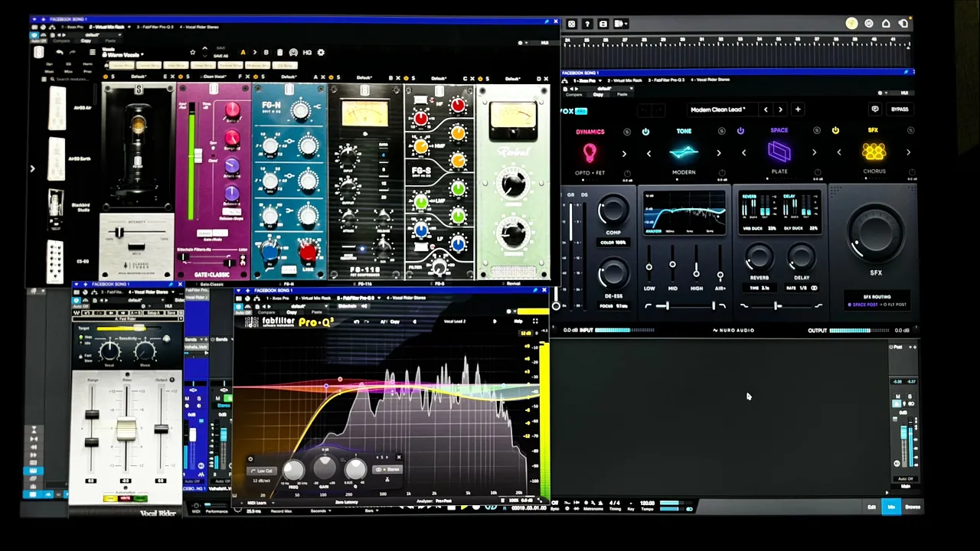The image size is (980, 551).
Task: Switch to Vocal Rider Stereo tab in Virtual Mix Rack window
Action: (x=199, y=27)
